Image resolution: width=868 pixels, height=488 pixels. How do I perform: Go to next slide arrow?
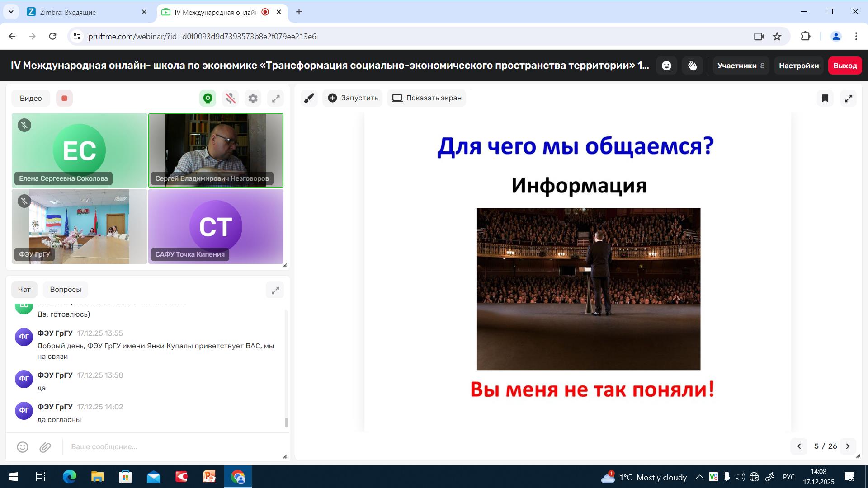coord(848,446)
